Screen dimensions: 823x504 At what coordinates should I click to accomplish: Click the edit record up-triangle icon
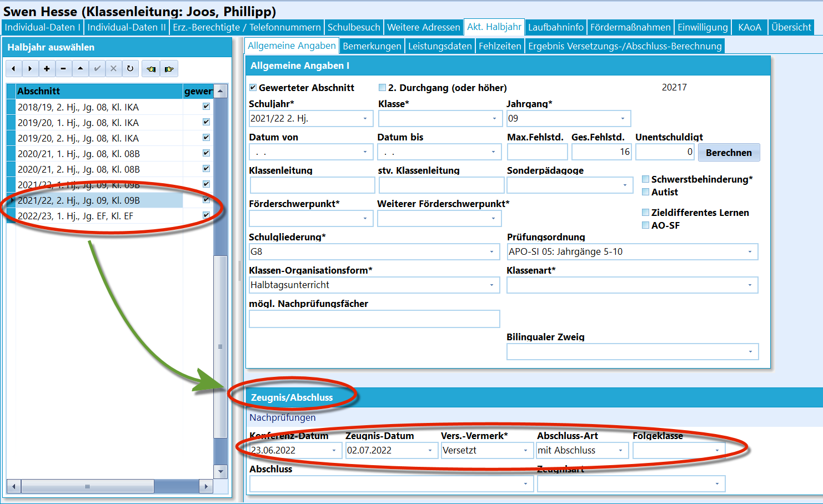[80, 69]
